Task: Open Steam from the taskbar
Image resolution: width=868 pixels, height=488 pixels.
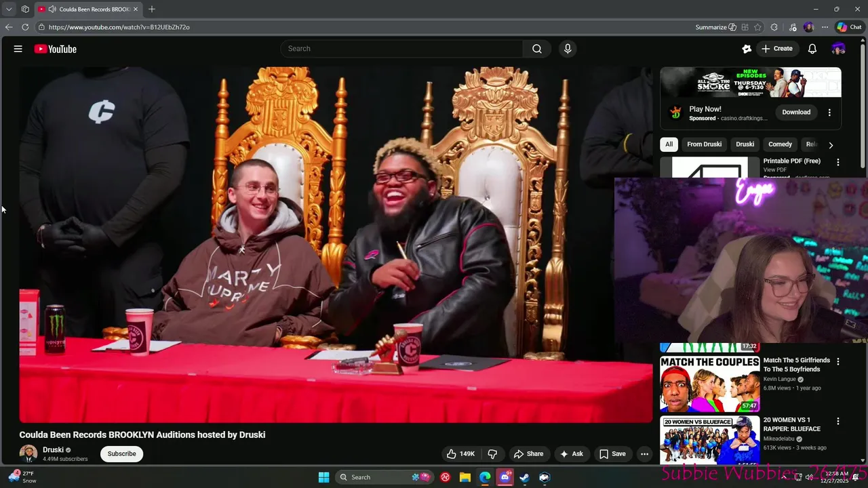Action: click(x=524, y=477)
